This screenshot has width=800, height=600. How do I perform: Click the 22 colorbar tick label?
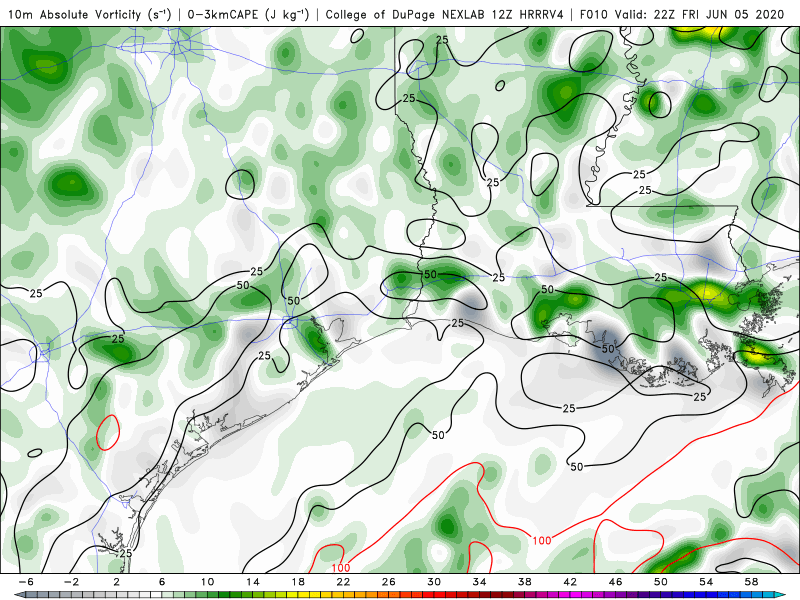coord(343,582)
